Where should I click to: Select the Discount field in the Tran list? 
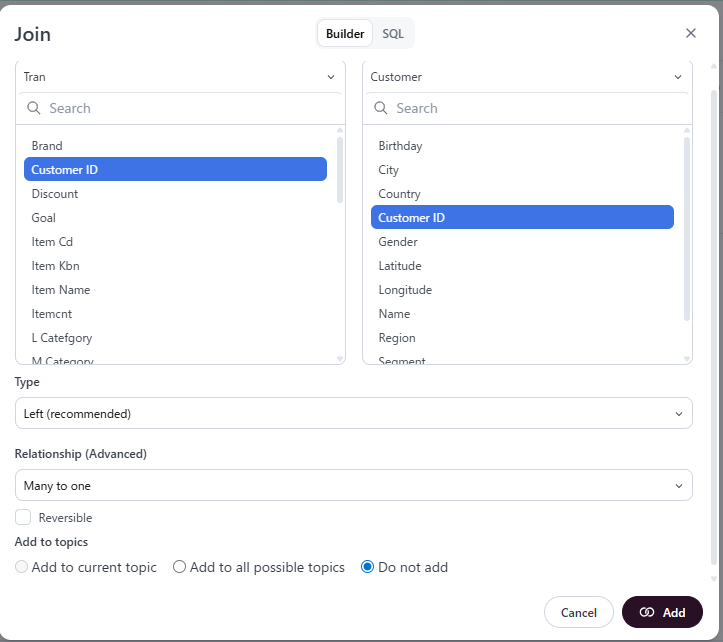pyautogui.click(x=55, y=194)
